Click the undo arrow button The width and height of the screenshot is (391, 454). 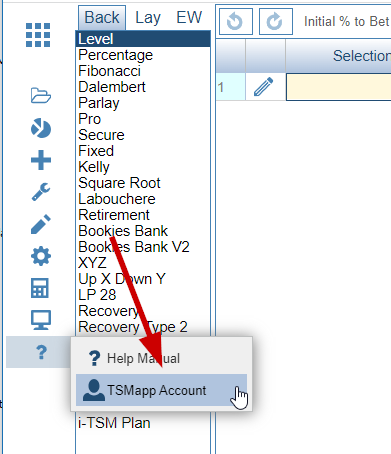236,22
